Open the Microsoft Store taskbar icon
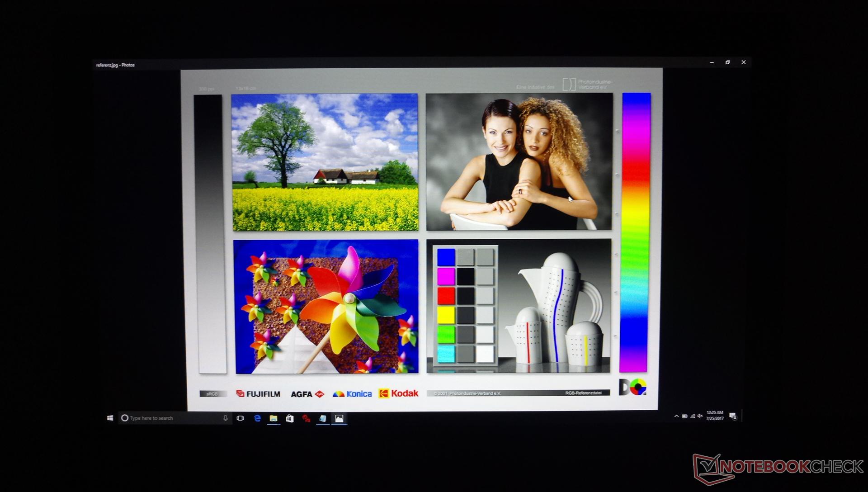This screenshot has width=868, height=492. click(x=290, y=418)
